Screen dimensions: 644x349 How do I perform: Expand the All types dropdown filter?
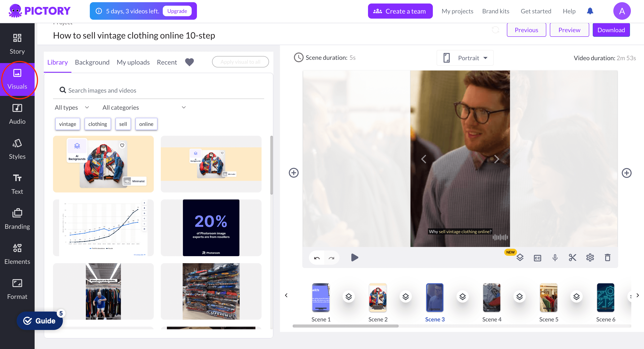click(x=71, y=108)
